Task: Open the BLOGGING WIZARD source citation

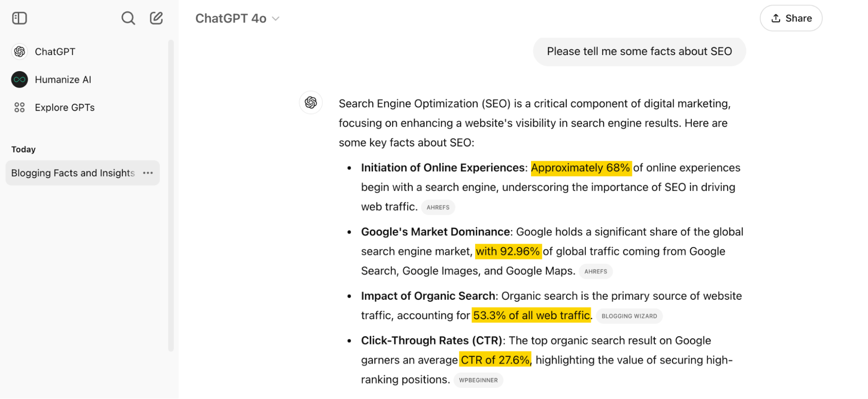Action: coord(629,316)
